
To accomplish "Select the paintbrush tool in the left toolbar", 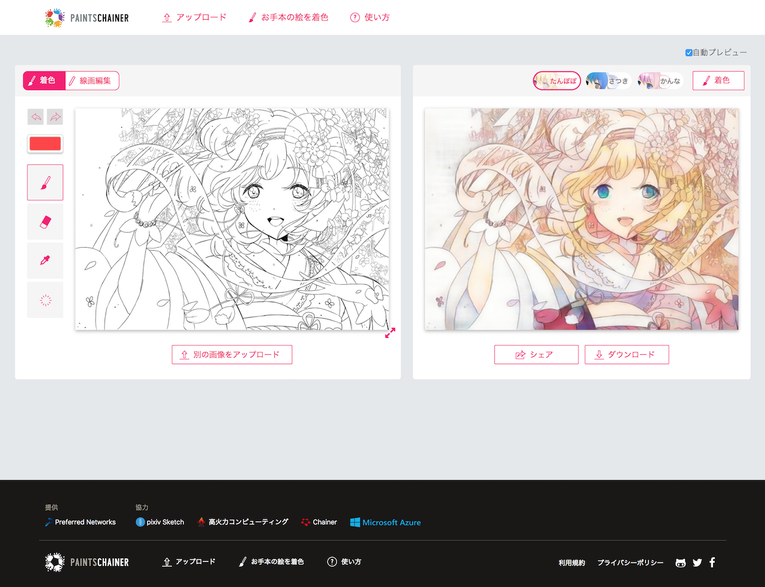I will [x=45, y=182].
